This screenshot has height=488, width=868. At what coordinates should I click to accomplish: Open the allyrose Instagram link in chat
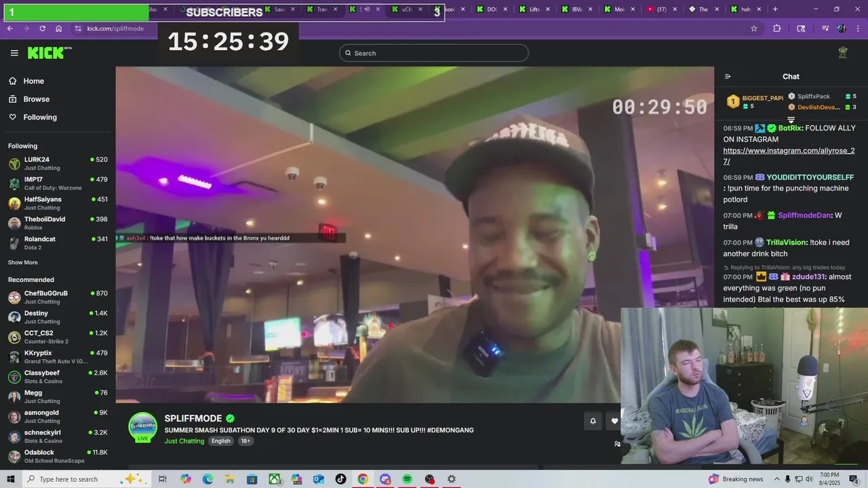click(789, 156)
